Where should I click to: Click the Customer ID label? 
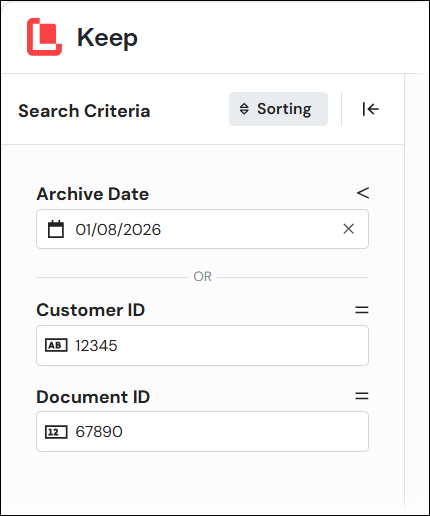tap(91, 310)
